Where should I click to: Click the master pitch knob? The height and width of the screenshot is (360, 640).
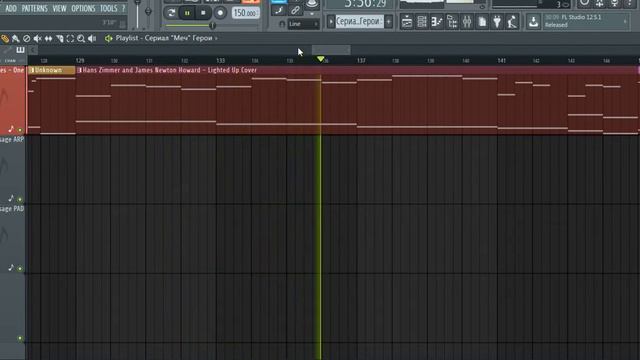(148, 11)
